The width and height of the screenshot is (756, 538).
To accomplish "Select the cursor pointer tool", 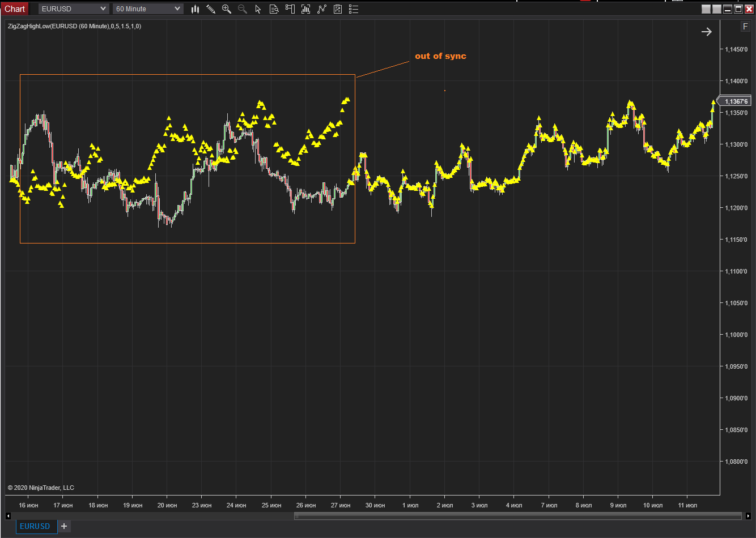I will [258, 9].
